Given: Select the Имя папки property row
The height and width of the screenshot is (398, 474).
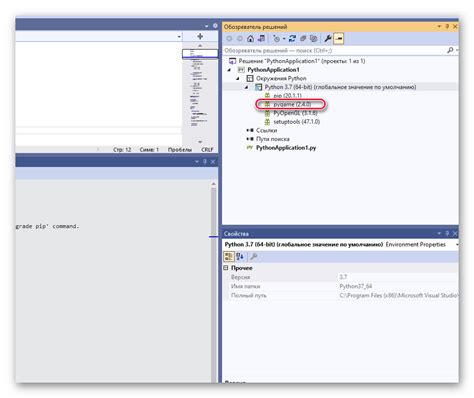Looking at the screenshot, I should 341,286.
